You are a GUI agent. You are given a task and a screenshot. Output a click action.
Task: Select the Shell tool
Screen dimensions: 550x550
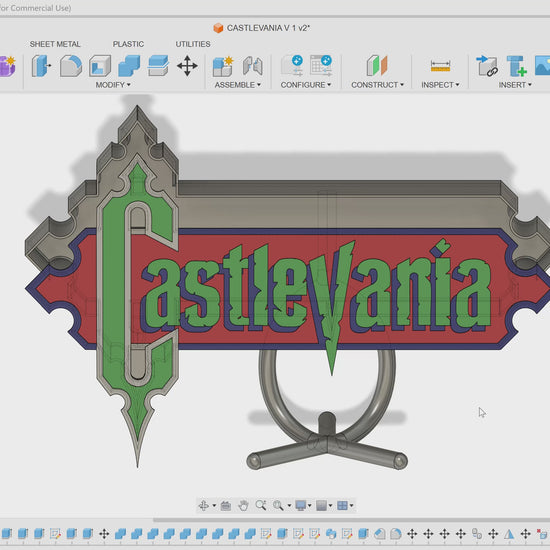[100, 66]
